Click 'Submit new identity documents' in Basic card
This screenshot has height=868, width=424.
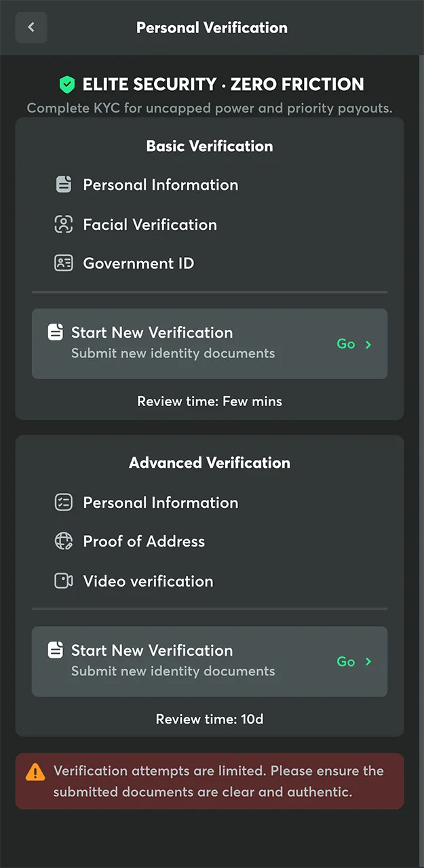(x=173, y=353)
